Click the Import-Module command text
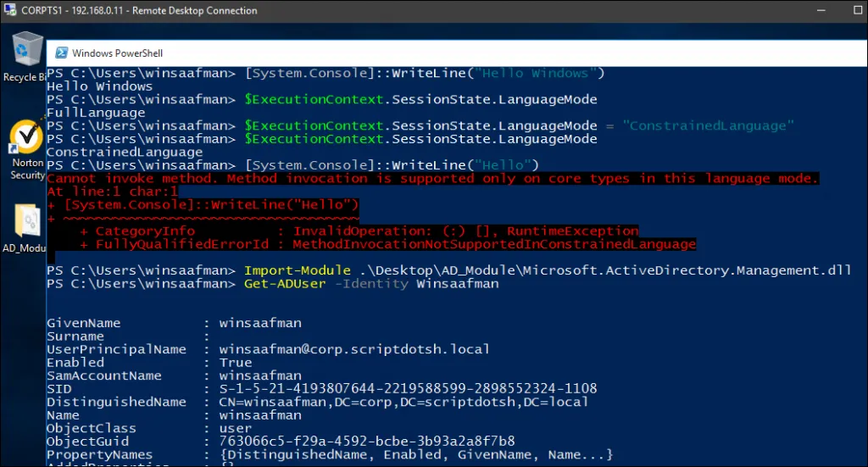 (x=298, y=270)
